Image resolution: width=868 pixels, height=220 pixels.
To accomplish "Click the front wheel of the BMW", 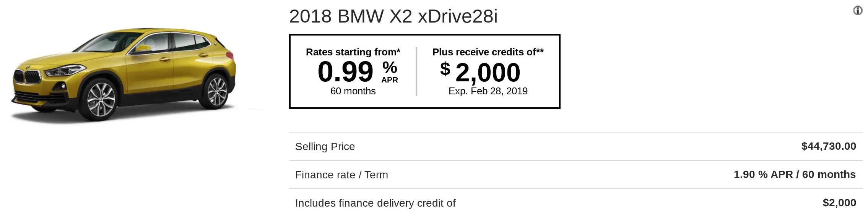I will pos(101,99).
